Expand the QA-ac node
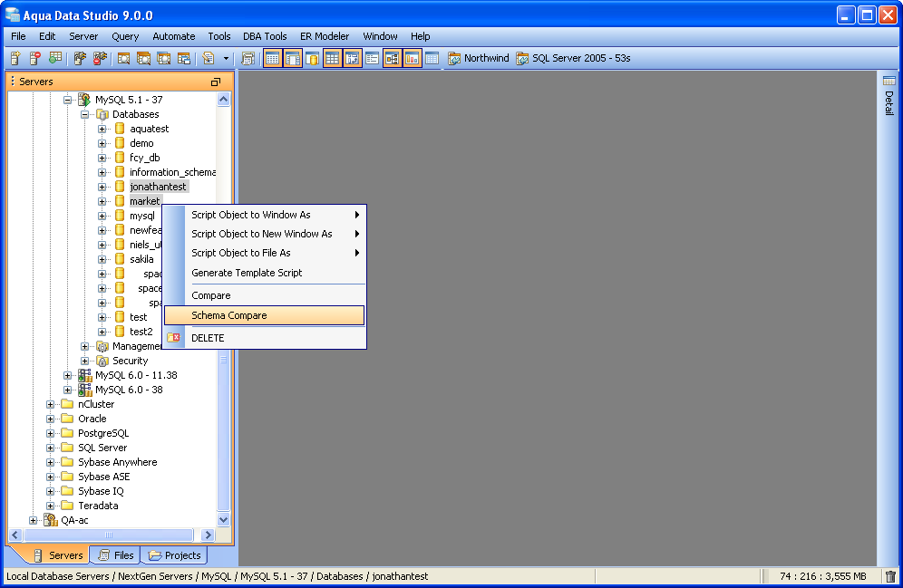The width and height of the screenshot is (903, 588). click(33, 520)
